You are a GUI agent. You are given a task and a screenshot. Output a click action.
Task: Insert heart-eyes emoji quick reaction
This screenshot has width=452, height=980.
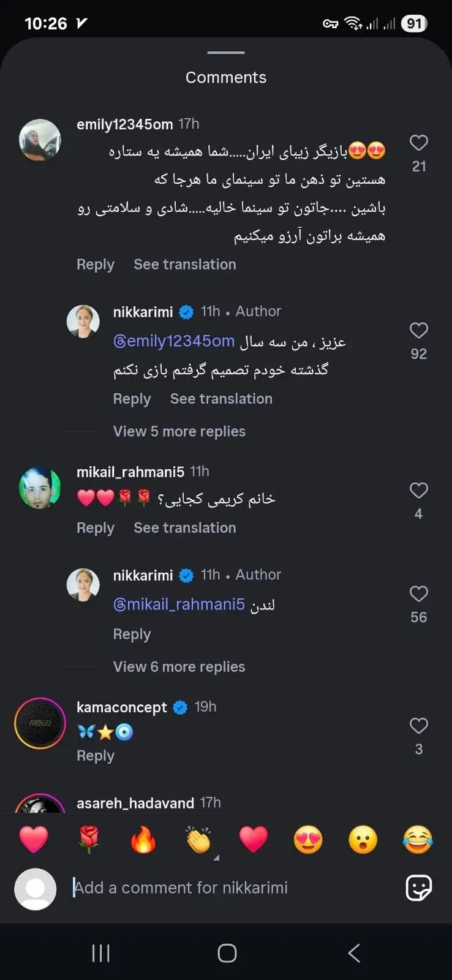tap(308, 840)
